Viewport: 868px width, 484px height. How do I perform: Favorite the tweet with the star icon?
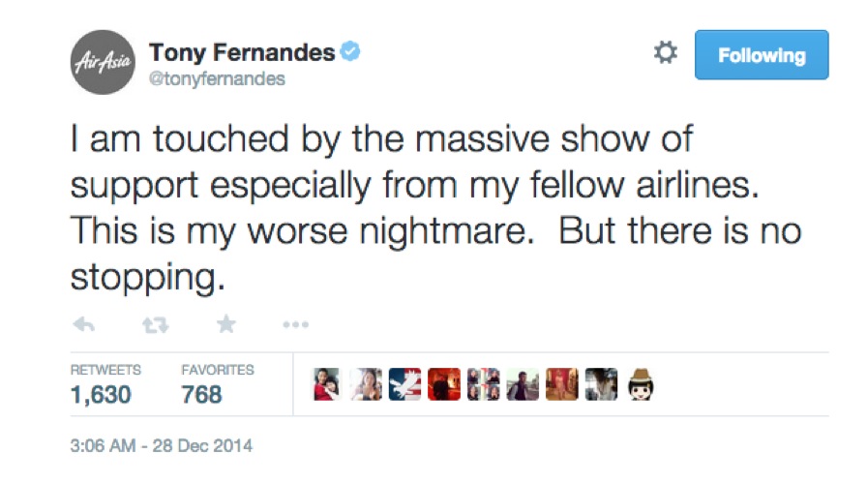[225, 324]
